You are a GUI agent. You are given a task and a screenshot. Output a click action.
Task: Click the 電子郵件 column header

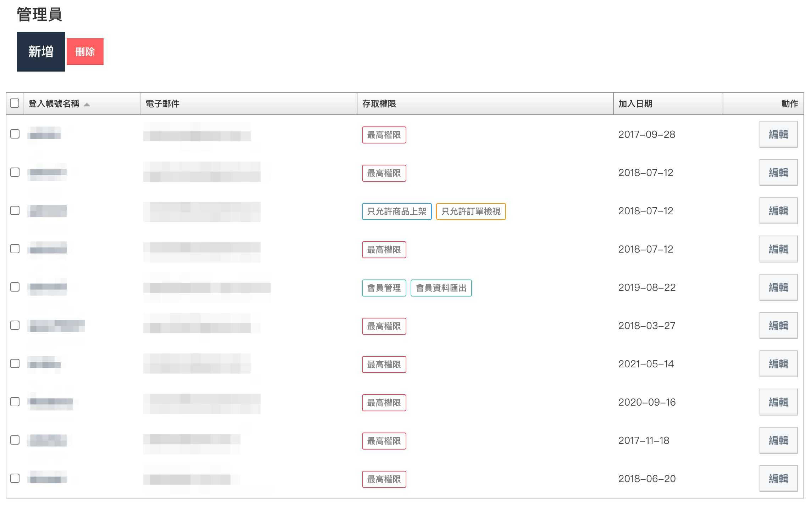(x=162, y=104)
